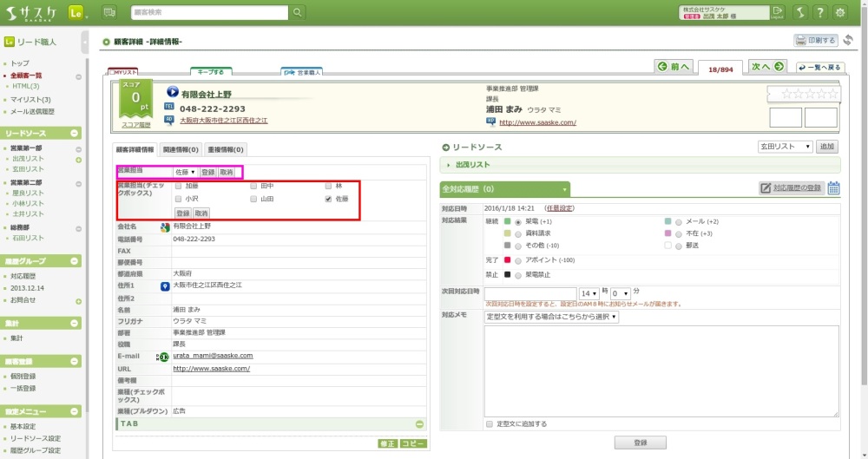Click the 次回対応日時 date input field
The image size is (868, 459).
tap(530, 293)
